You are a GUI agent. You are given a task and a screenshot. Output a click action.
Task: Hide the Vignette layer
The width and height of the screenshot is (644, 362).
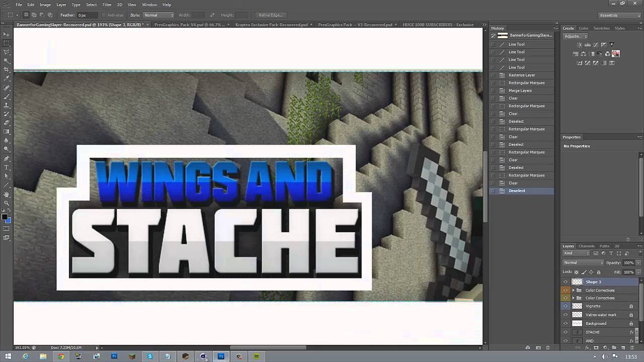pyautogui.click(x=566, y=306)
